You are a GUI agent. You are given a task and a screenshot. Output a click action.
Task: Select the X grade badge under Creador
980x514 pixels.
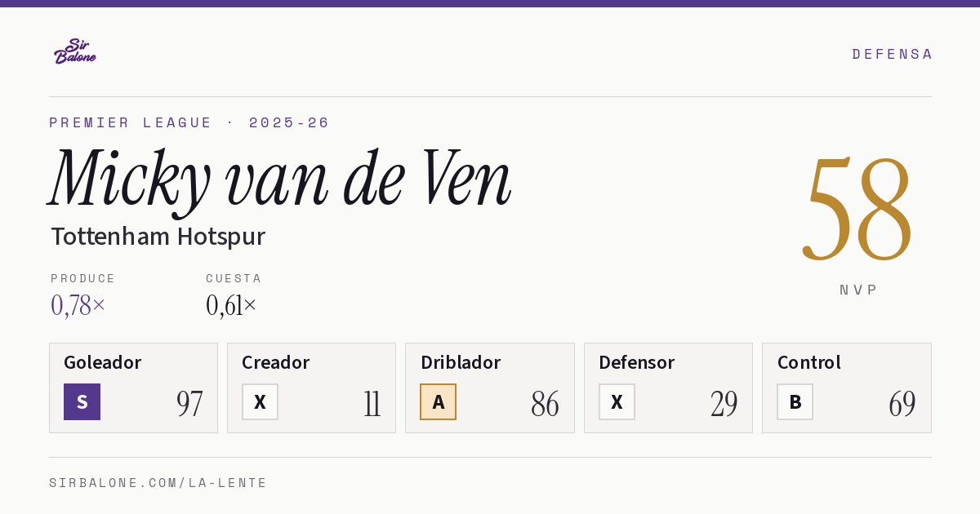[x=260, y=401]
